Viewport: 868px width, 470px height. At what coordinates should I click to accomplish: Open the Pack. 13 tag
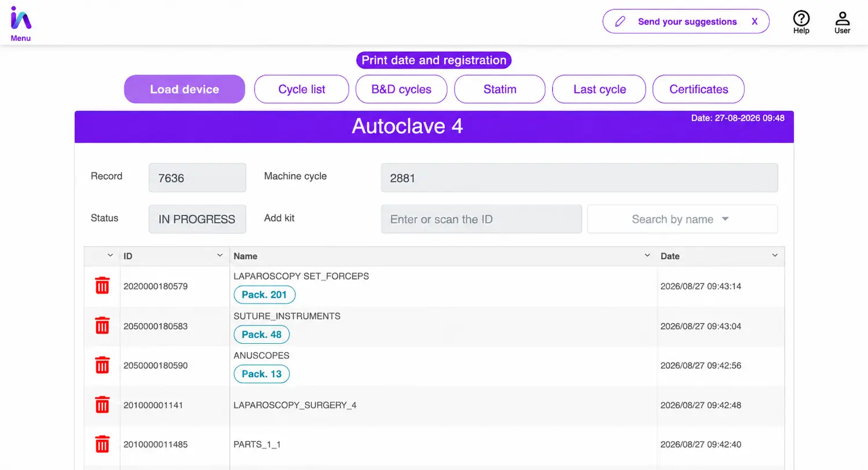pos(262,374)
